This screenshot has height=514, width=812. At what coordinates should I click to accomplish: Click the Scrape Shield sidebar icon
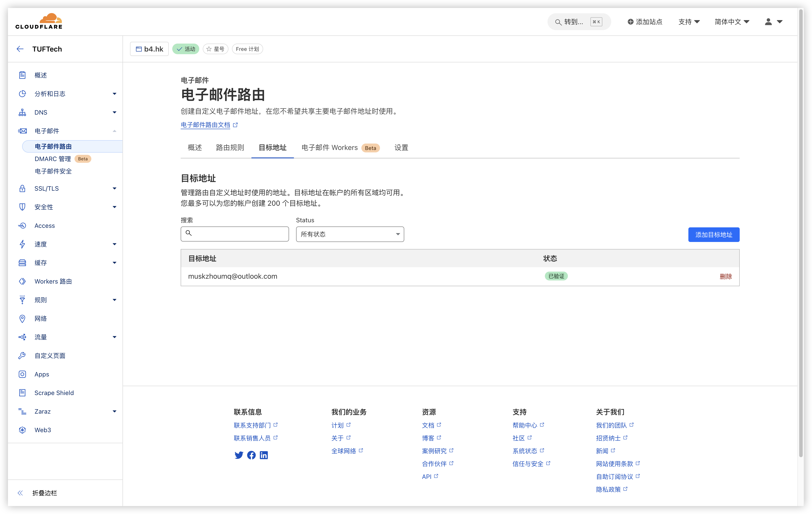22,393
